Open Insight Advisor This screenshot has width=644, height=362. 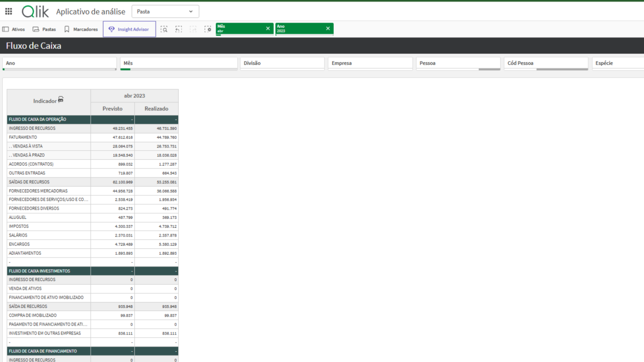pyautogui.click(x=129, y=29)
